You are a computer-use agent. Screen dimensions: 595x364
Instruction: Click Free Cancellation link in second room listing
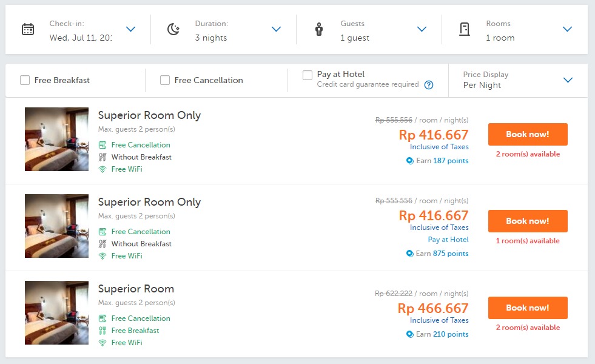pyautogui.click(x=141, y=232)
